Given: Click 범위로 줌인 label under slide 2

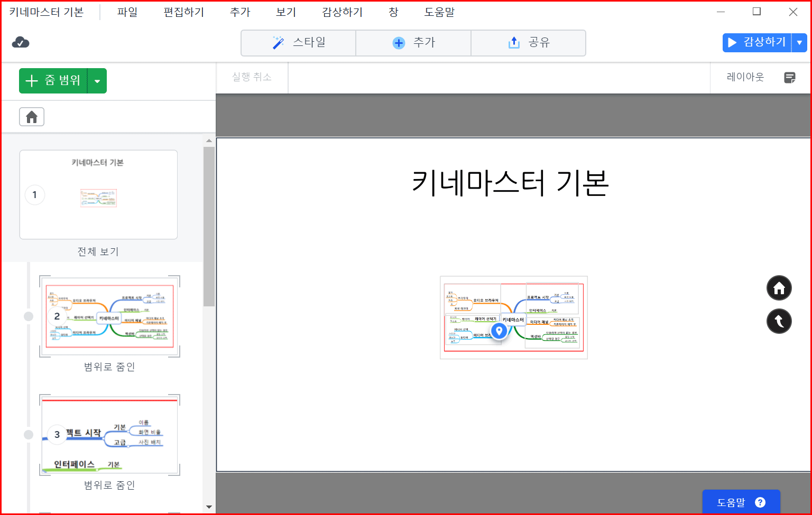Looking at the screenshot, I should (x=109, y=367).
